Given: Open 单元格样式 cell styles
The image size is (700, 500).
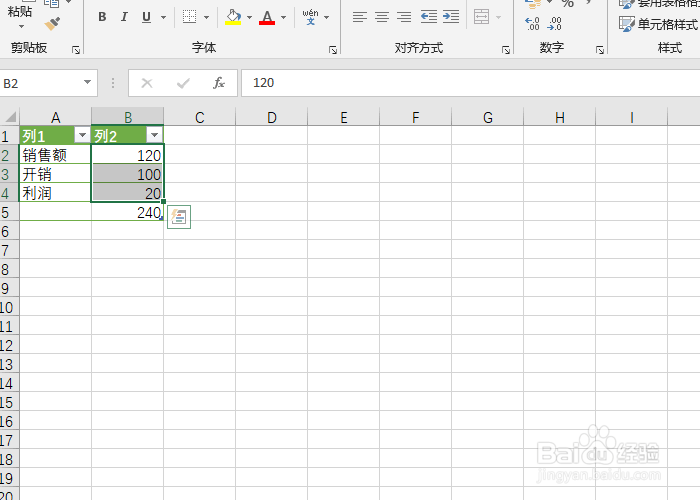Looking at the screenshot, I should 658,24.
